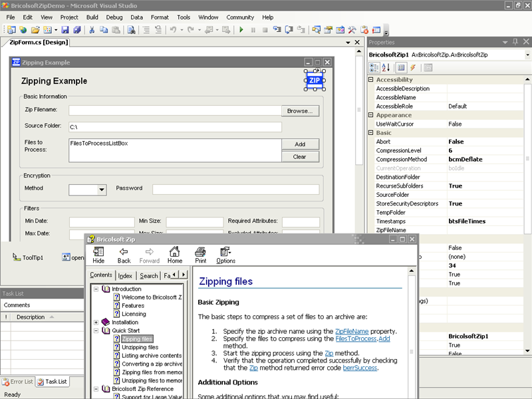Show Events with lightning bolt icon
Screen dimensions: 532x399
413,68
